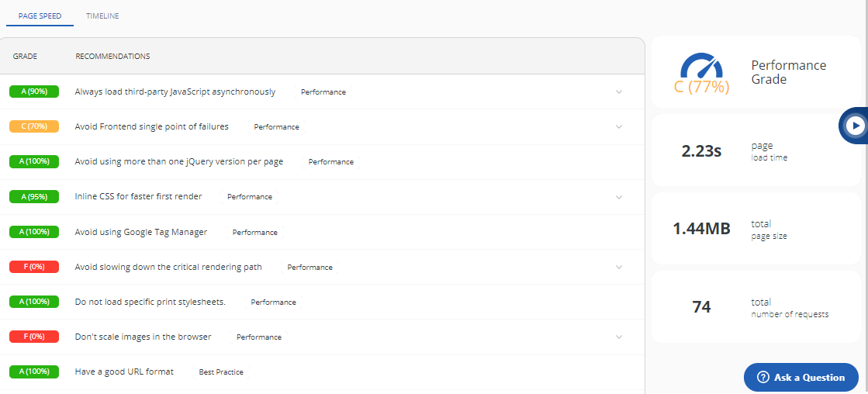Expand the Inline CSS for faster render row
The height and width of the screenshot is (394, 868).
620,197
